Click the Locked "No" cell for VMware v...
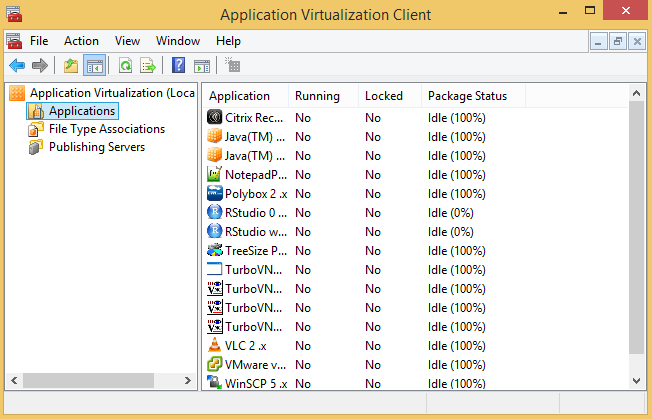Image resolution: width=652 pixels, height=419 pixels. point(373,365)
